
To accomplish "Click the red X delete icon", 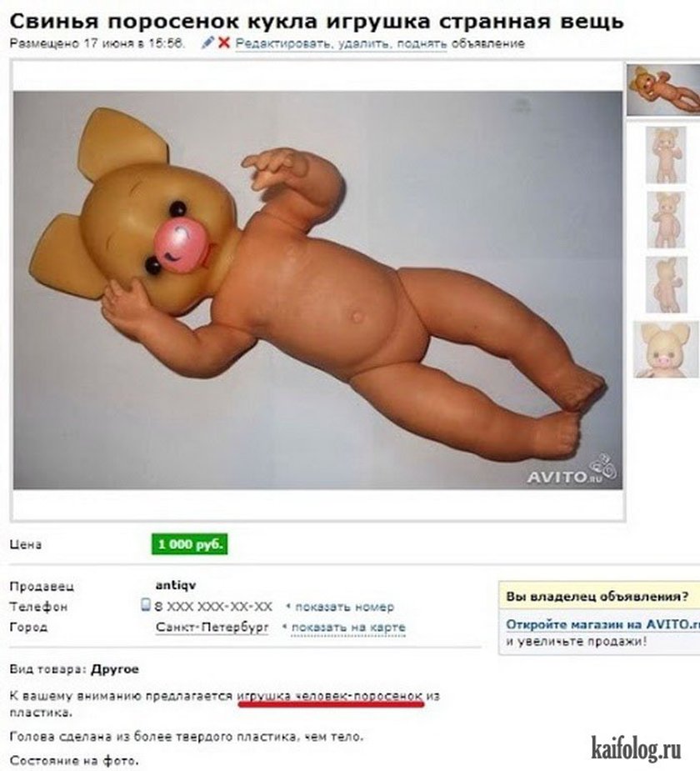I will click(x=223, y=43).
